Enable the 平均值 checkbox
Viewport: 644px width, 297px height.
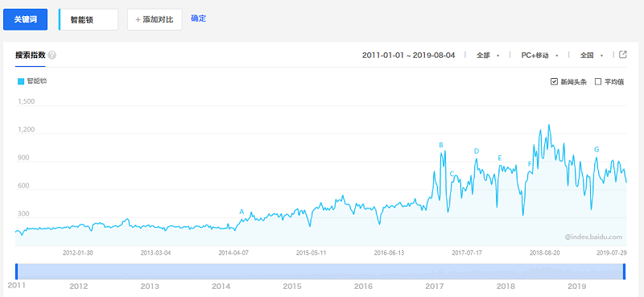click(x=598, y=81)
